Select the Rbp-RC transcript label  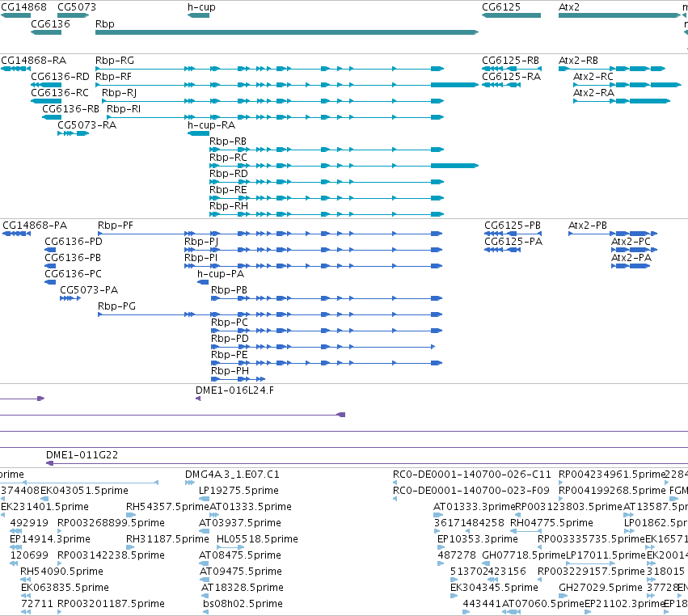pos(228,157)
